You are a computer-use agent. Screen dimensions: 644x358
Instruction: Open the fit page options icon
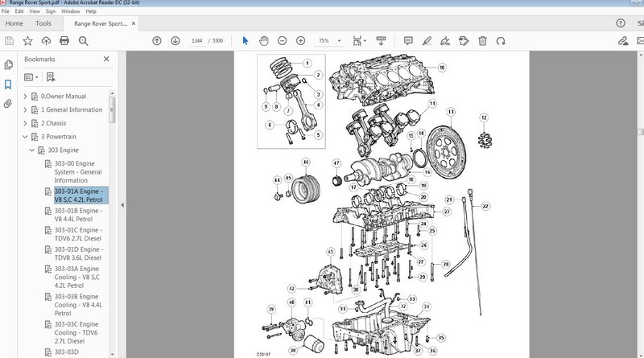(x=359, y=41)
